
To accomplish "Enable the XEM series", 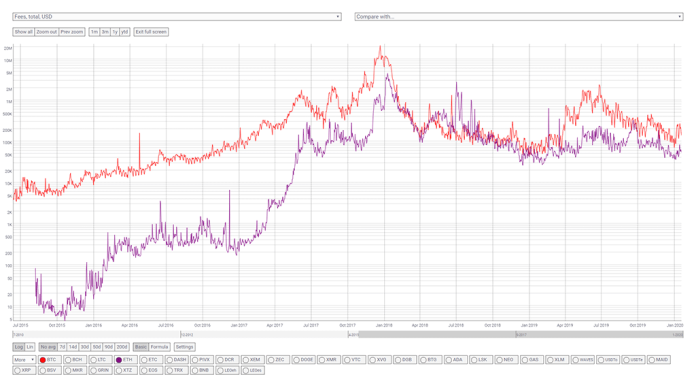I will pos(252,360).
